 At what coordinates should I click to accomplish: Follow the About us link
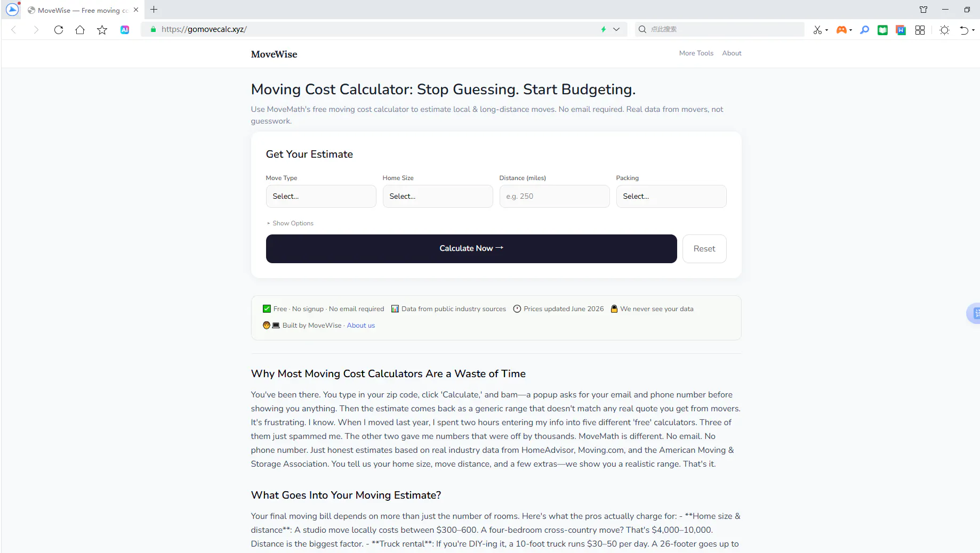(361, 326)
